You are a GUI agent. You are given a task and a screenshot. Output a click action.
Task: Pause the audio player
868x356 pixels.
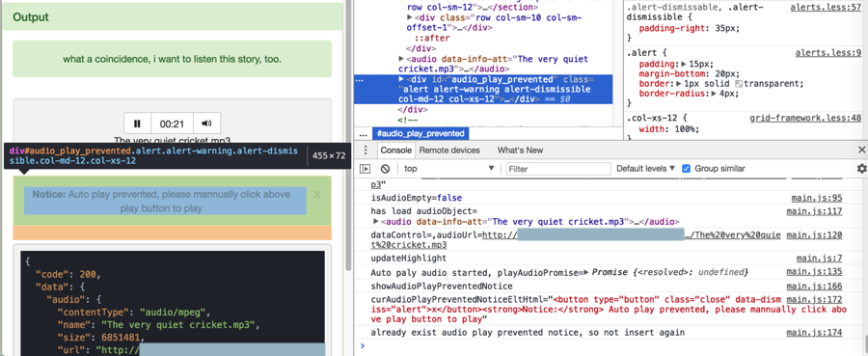137,123
